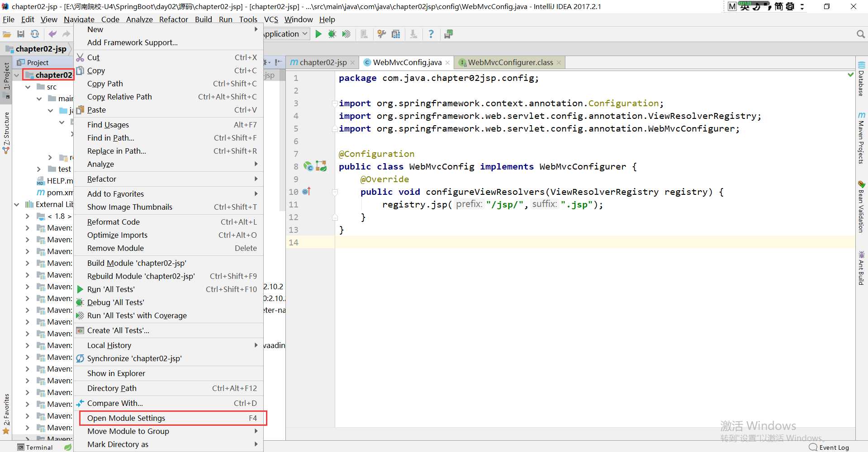Click the Save All disk icon
This screenshot has width=868, height=452.
coord(21,34)
